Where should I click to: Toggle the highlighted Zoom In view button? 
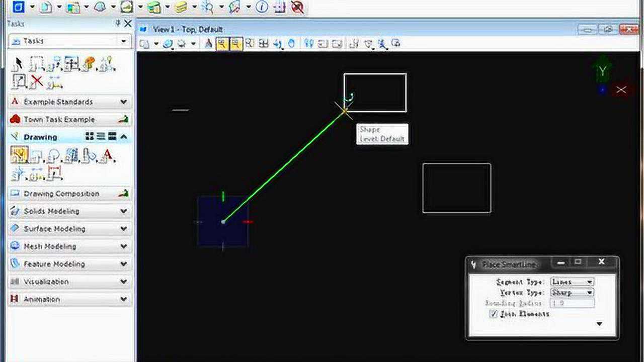[222, 44]
